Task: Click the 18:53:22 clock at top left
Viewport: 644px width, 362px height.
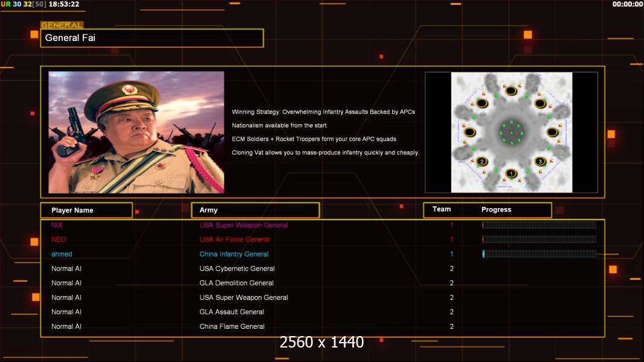Action: point(64,4)
